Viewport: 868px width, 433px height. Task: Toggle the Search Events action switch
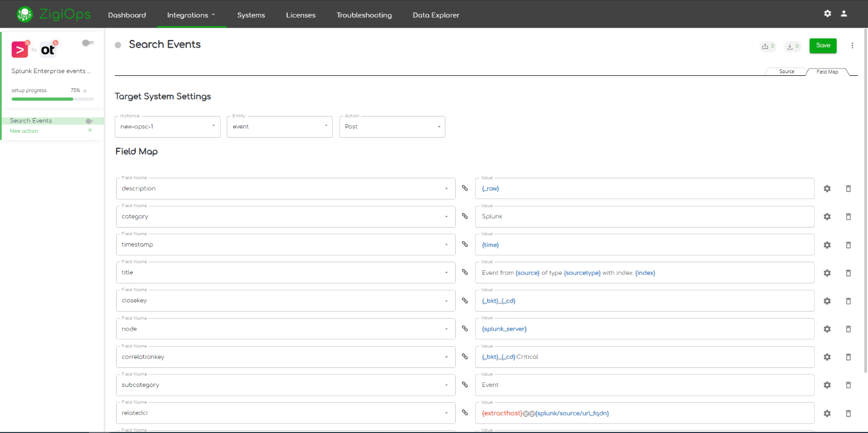[90, 121]
